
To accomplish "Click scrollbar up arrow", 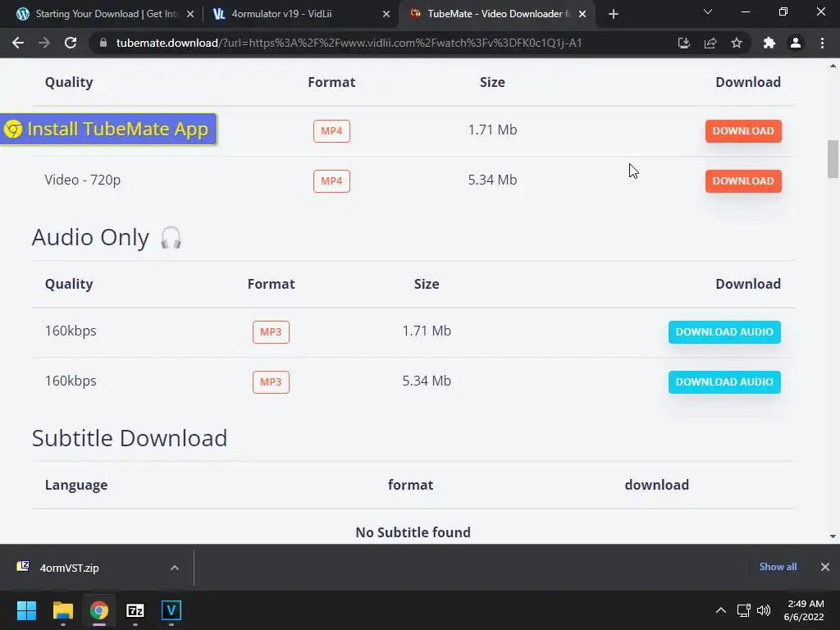I will pos(833,66).
